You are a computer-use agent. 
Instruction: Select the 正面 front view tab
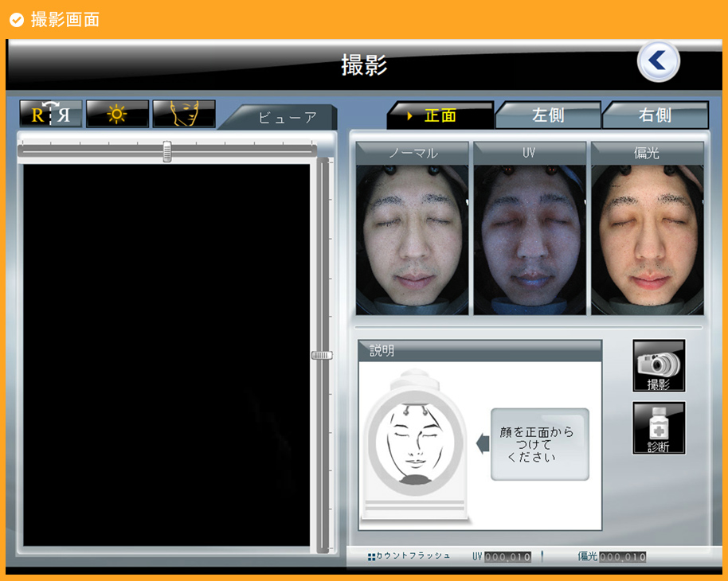click(440, 115)
